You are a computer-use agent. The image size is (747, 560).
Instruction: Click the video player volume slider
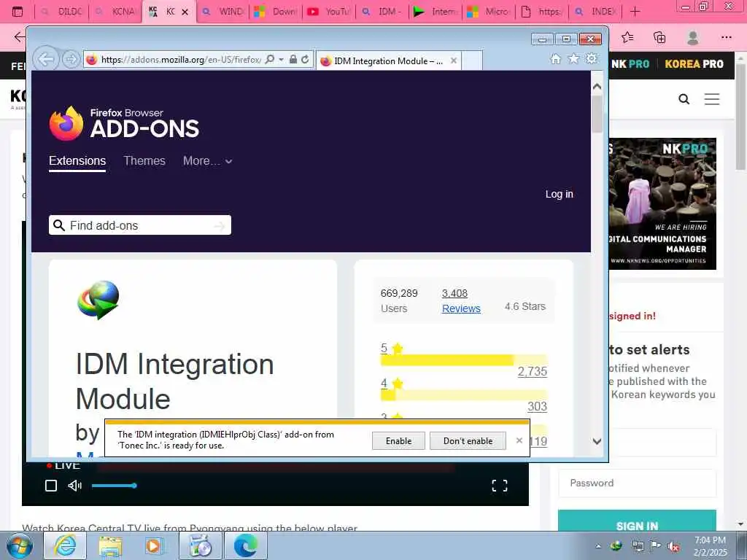[114, 486]
